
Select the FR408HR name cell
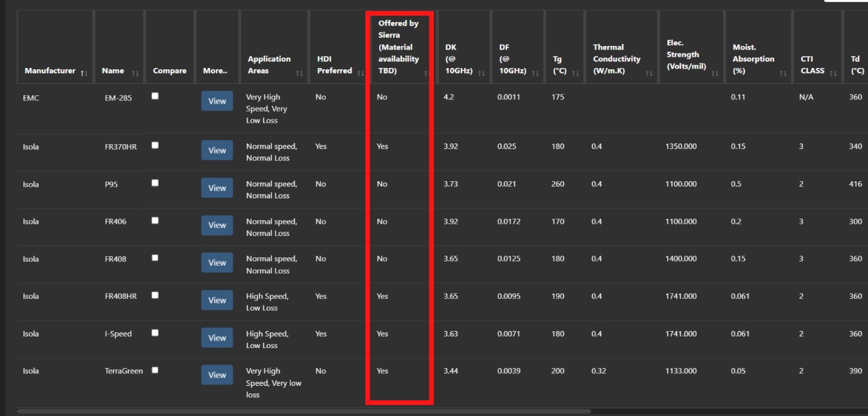click(x=120, y=296)
